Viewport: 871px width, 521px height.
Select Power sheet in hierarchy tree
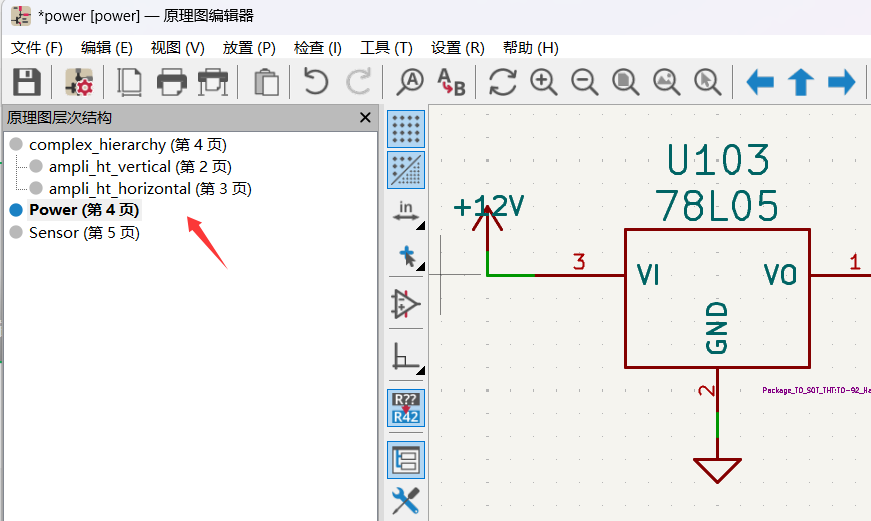84,210
